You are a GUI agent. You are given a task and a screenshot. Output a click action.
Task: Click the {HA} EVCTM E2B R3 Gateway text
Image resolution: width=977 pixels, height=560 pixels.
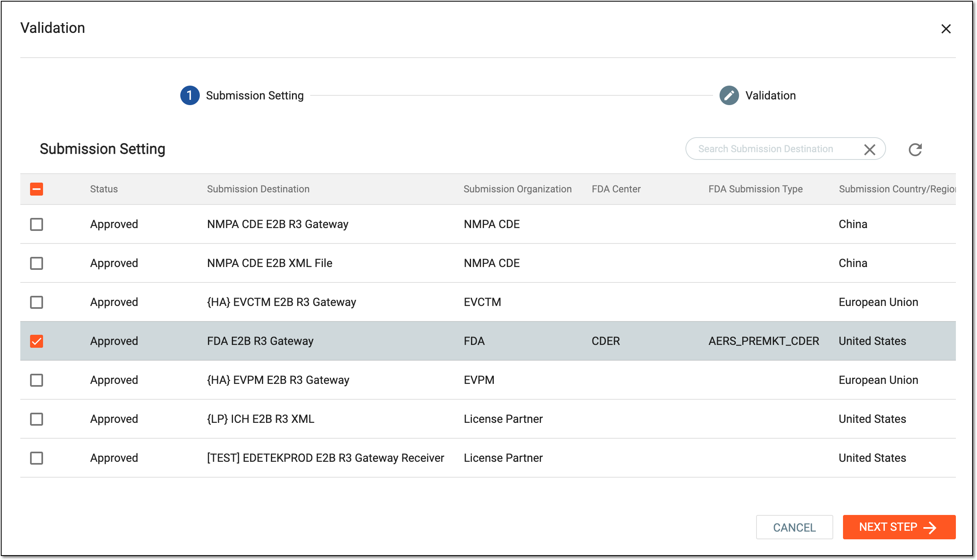click(281, 302)
